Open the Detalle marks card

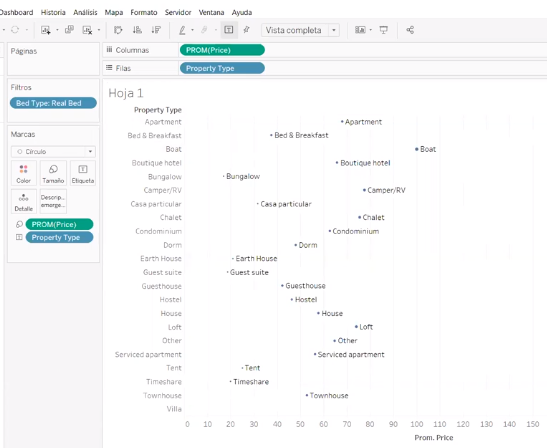[x=23, y=202]
